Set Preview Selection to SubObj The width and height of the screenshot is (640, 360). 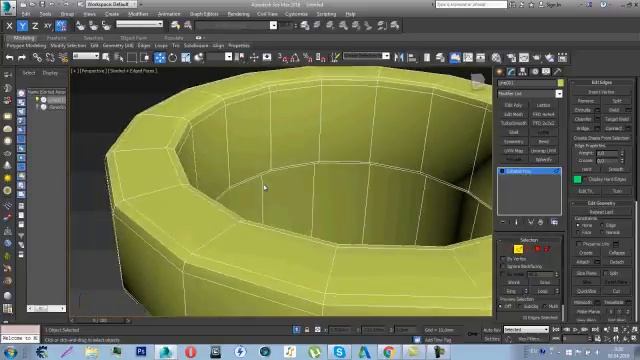click(x=520, y=306)
